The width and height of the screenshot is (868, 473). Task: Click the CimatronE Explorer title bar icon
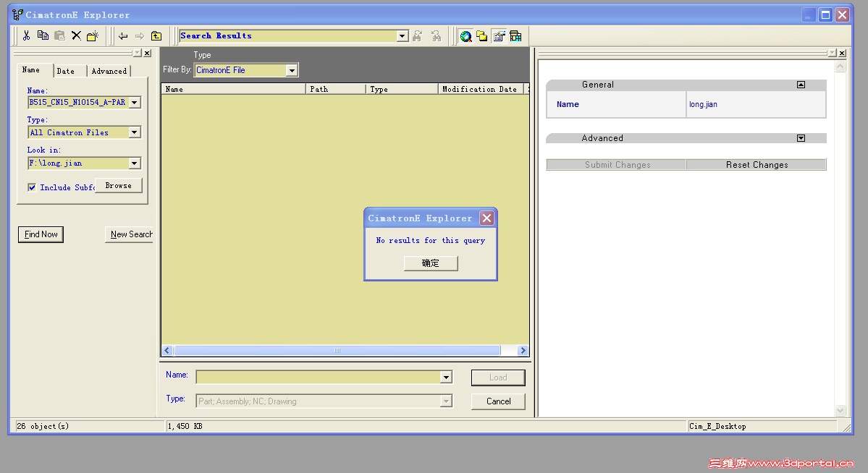pos(17,14)
